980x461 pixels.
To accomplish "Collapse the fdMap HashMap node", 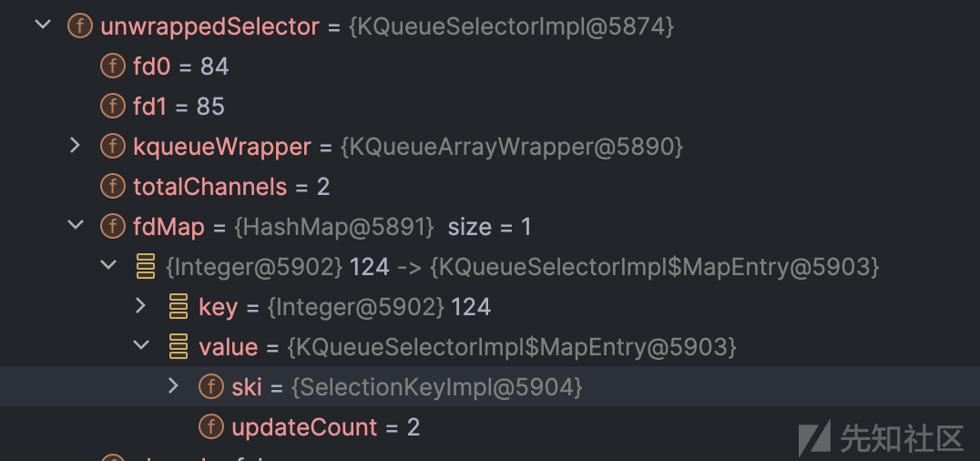I will 75,226.
